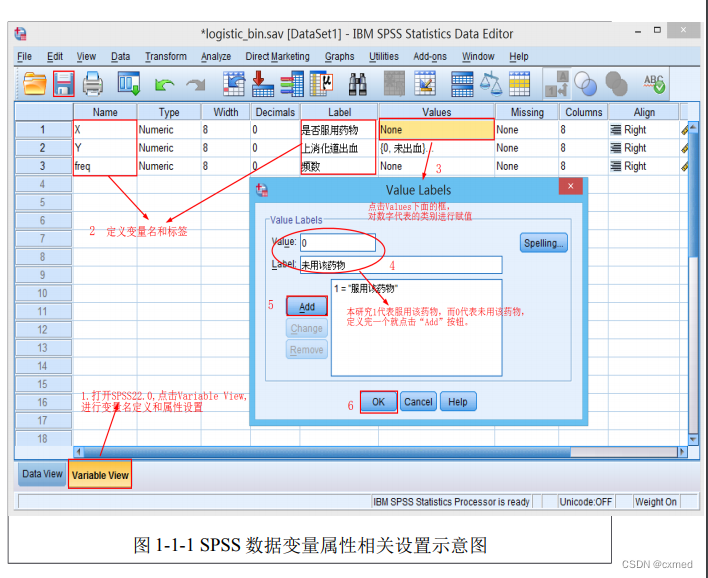Switch to Variable View tab
The width and height of the screenshot is (708, 578).
click(x=100, y=475)
